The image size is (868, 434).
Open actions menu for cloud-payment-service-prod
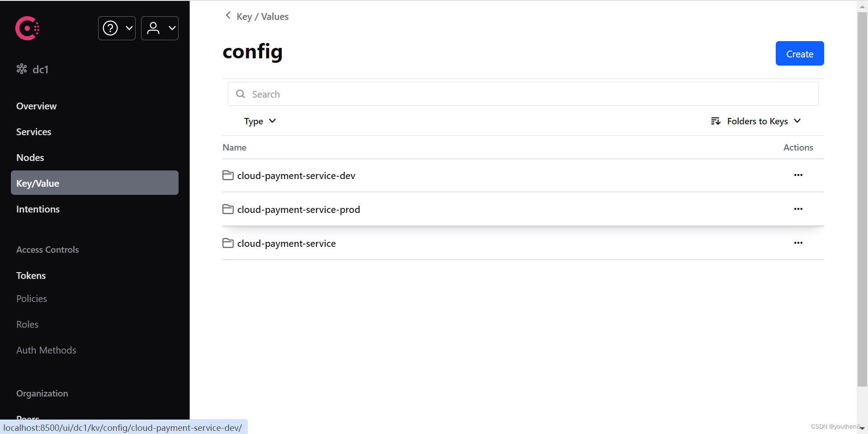coord(798,209)
